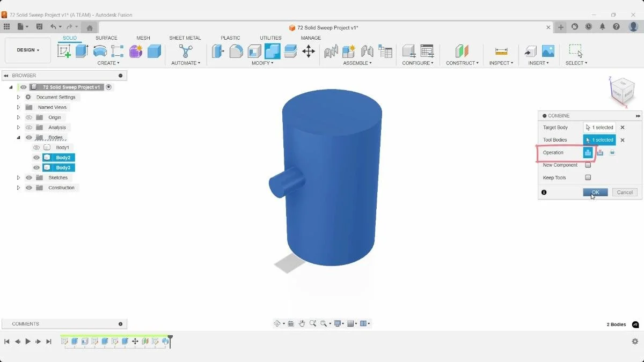
Task: Open the DESIGN workspace dropdown
Action: [28, 50]
